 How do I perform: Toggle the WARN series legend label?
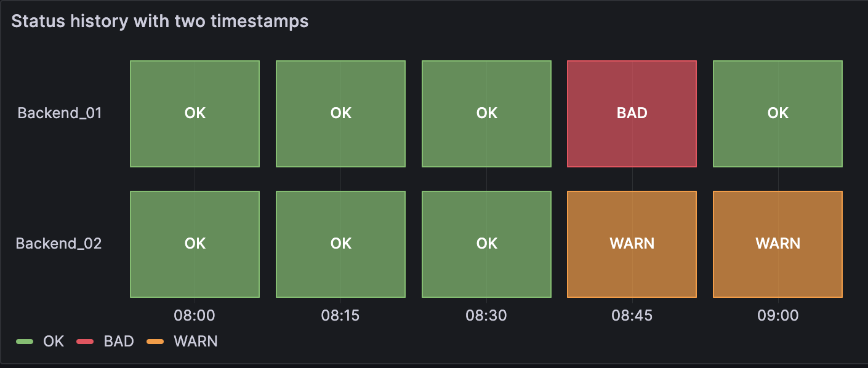click(196, 342)
